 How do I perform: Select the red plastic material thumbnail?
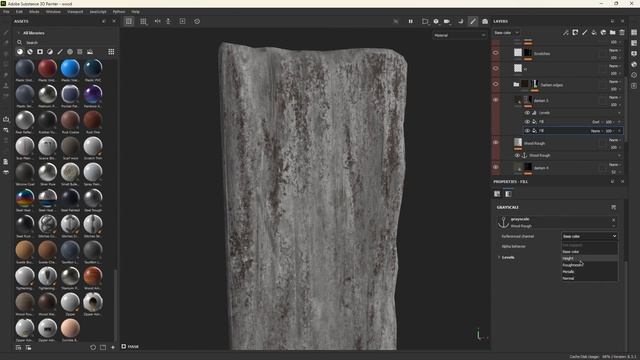coord(47,68)
